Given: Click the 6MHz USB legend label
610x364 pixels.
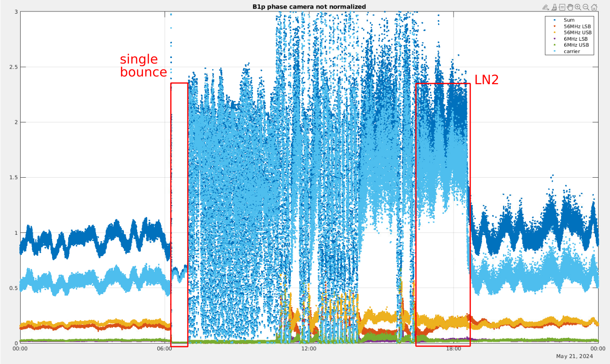Looking at the screenshot, I should point(576,45).
